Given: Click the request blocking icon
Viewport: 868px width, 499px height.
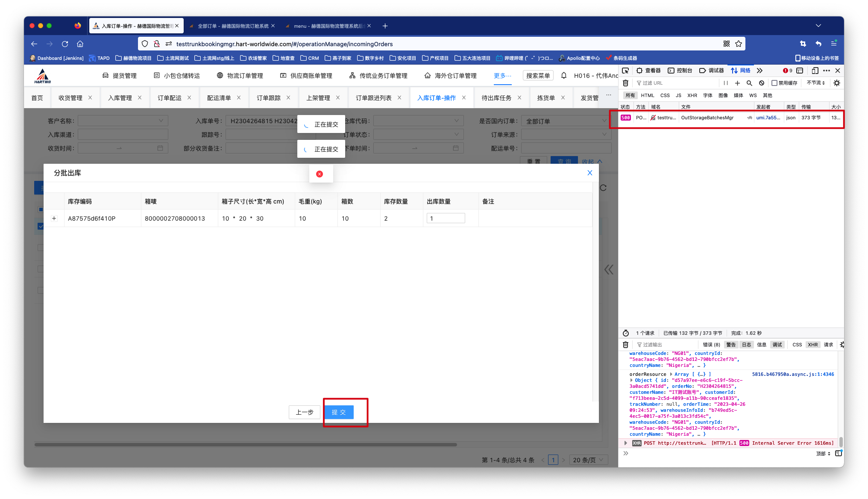Looking at the screenshot, I should [x=761, y=83].
